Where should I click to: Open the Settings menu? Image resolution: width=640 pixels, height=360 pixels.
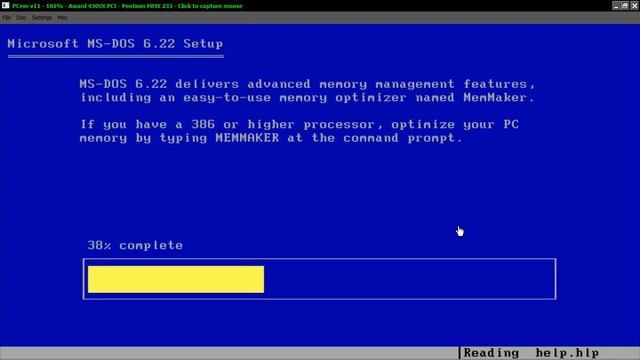[x=42, y=18]
